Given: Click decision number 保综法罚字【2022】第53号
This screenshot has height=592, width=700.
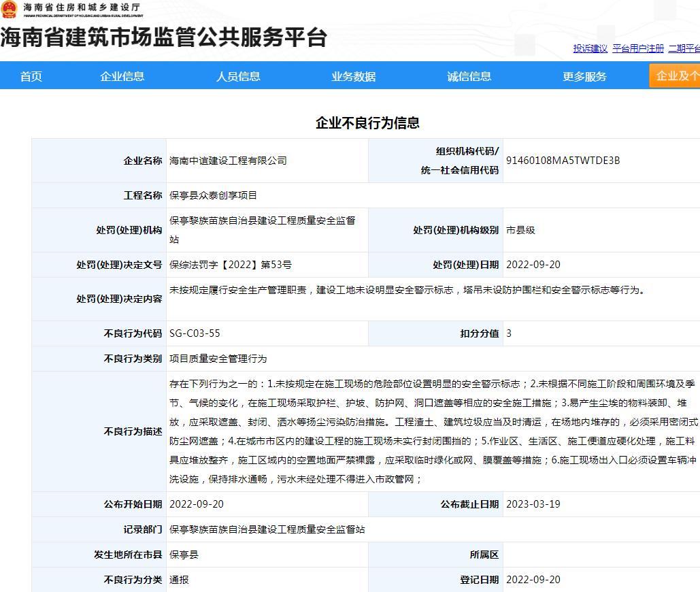Looking at the screenshot, I should pyautogui.click(x=230, y=265).
